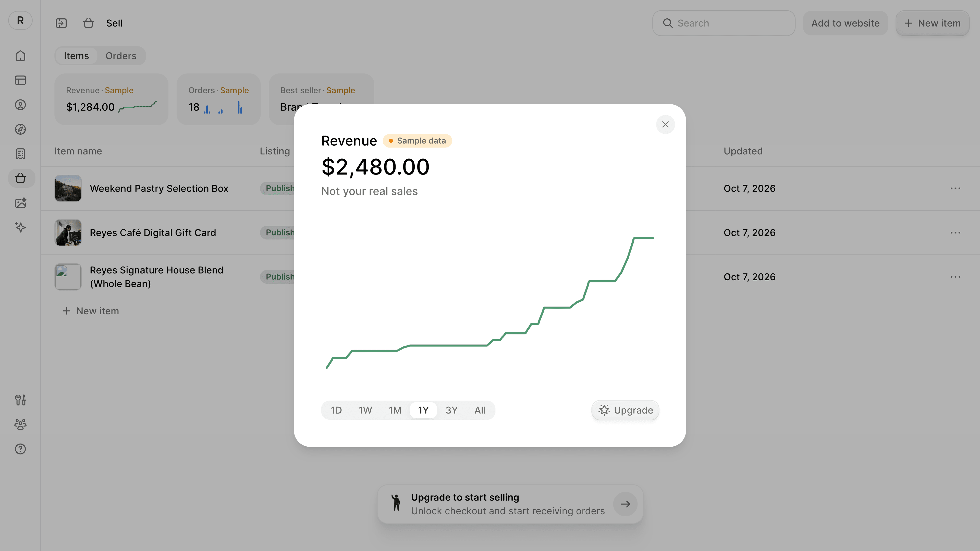Image resolution: width=980 pixels, height=551 pixels.
Task: Click Weekend Pastry Selection Box thumbnail
Action: 68,188
